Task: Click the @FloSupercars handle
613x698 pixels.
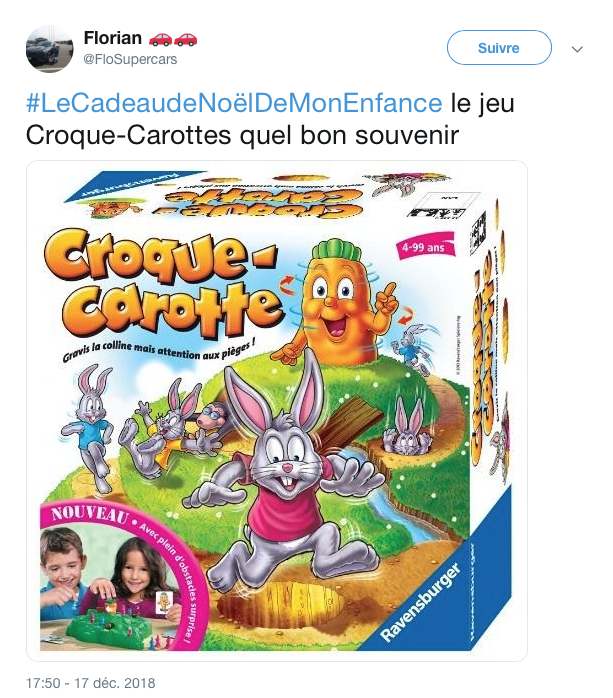Action: (x=130, y=59)
